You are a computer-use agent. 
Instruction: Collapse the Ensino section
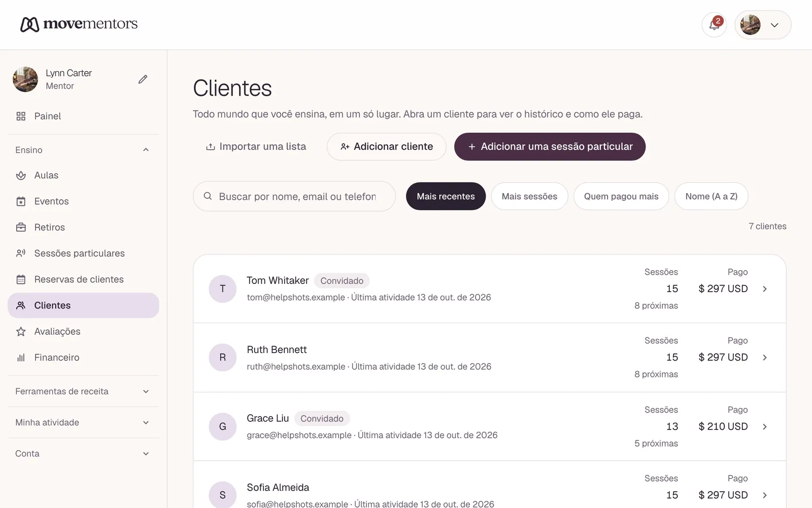[83, 150]
